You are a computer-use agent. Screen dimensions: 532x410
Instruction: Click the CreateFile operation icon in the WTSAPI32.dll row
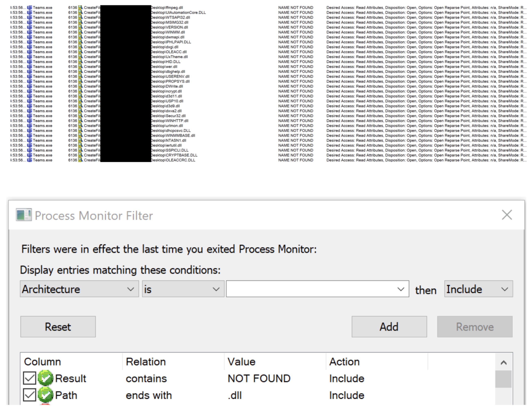click(x=80, y=17)
